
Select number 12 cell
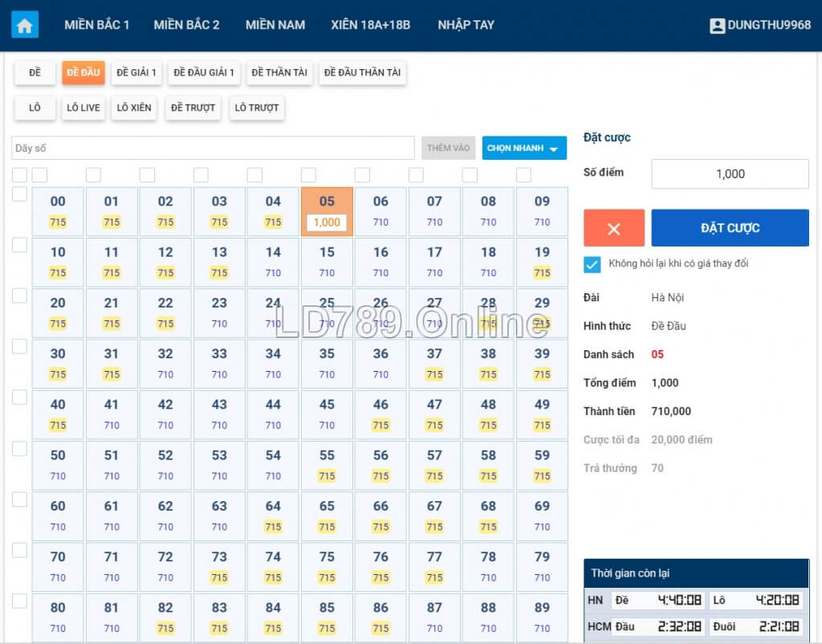(165, 263)
